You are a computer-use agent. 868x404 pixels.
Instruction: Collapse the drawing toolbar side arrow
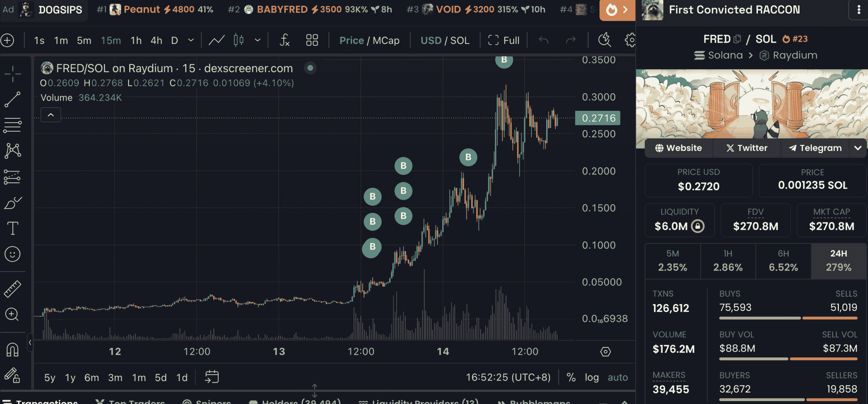coord(30,342)
